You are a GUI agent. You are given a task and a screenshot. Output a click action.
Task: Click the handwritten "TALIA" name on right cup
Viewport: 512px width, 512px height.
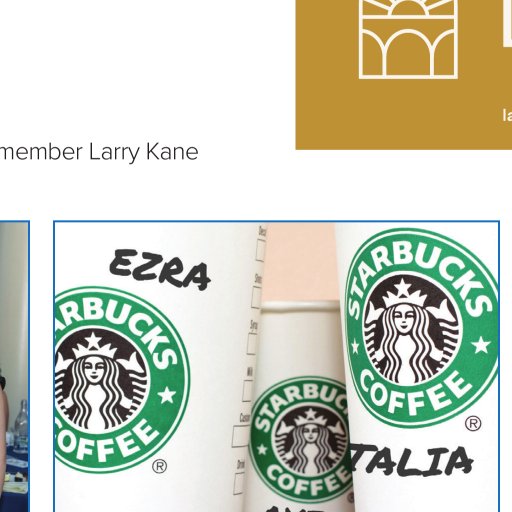click(x=412, y=460)
